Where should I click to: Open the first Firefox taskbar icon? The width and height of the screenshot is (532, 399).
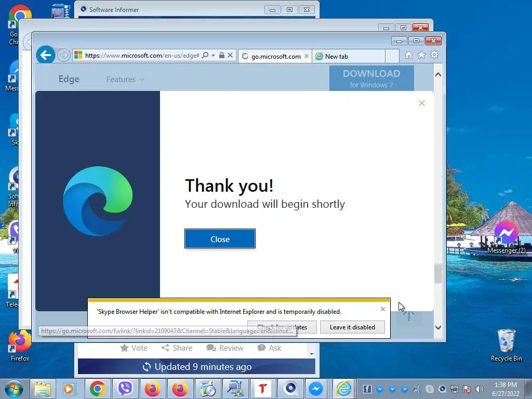tap(153, 389)
